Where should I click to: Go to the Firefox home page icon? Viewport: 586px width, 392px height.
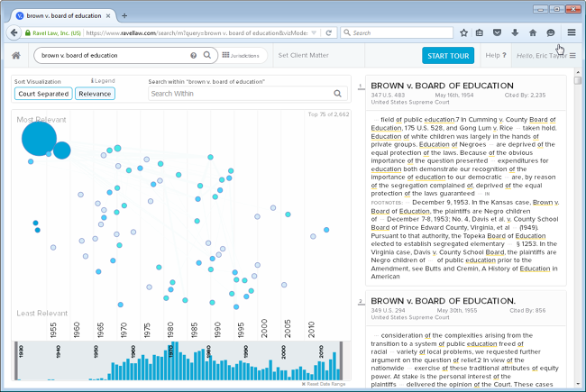point(533,32)
